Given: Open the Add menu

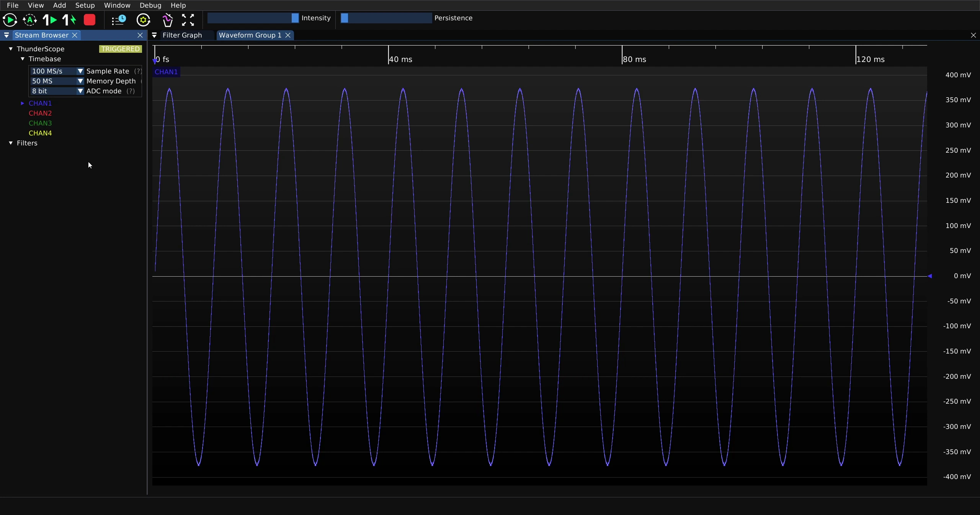Looking at the screenshot, I should coord(59,5).
